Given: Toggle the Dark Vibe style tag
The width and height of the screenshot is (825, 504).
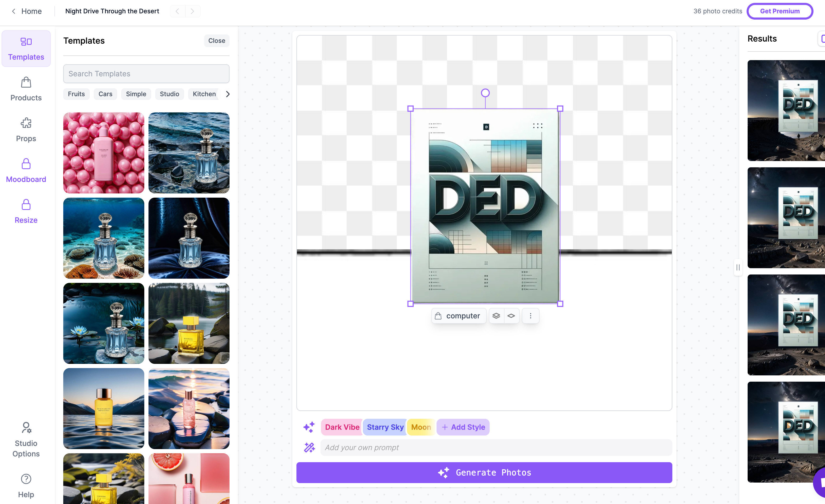Looking at the screenshot, I should [342, 427].
